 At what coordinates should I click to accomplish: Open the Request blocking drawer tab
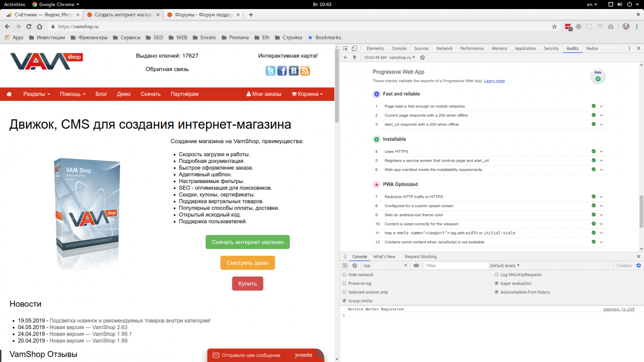pos(421,257)
